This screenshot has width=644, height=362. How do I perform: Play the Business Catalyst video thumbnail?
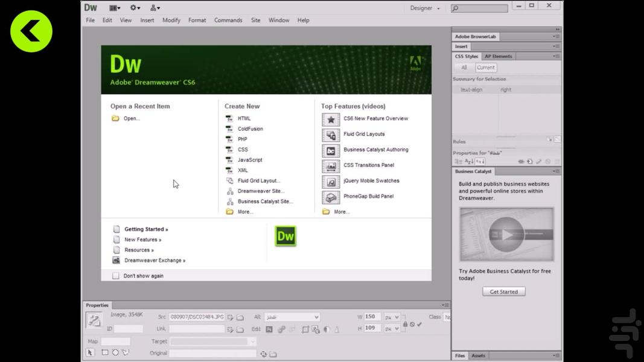coord(506,234)
